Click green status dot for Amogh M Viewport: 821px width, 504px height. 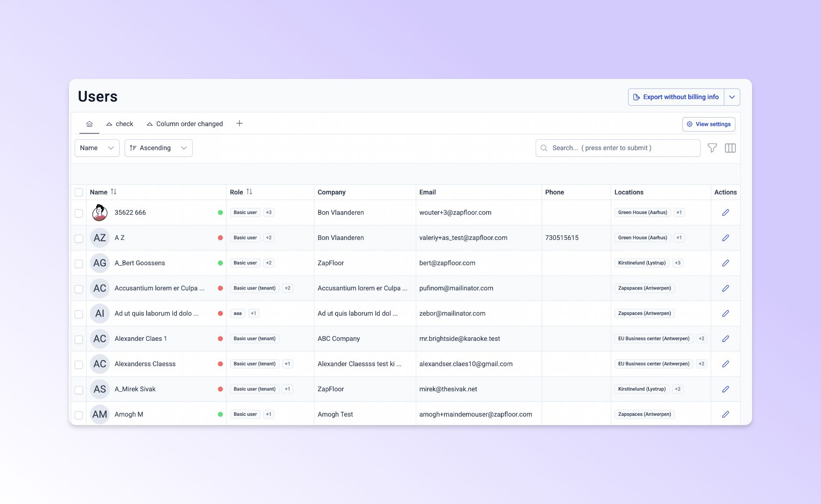[x=220, y=415]
